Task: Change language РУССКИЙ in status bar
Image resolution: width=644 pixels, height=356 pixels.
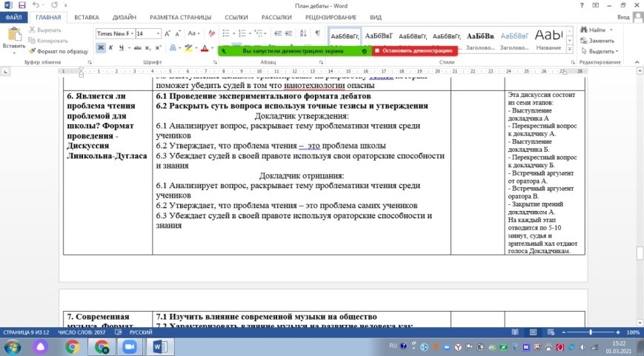Action: click(141, 332)
